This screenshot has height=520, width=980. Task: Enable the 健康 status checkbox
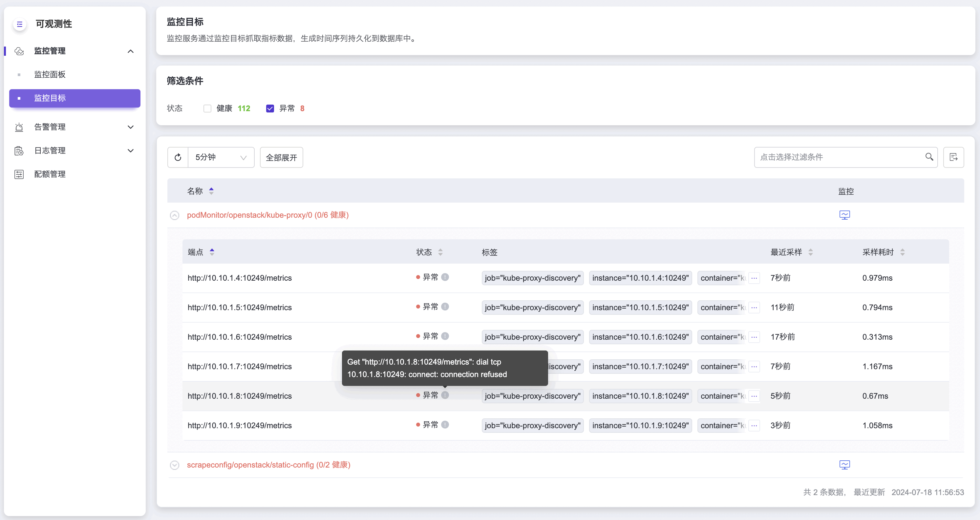coord(207,109)
